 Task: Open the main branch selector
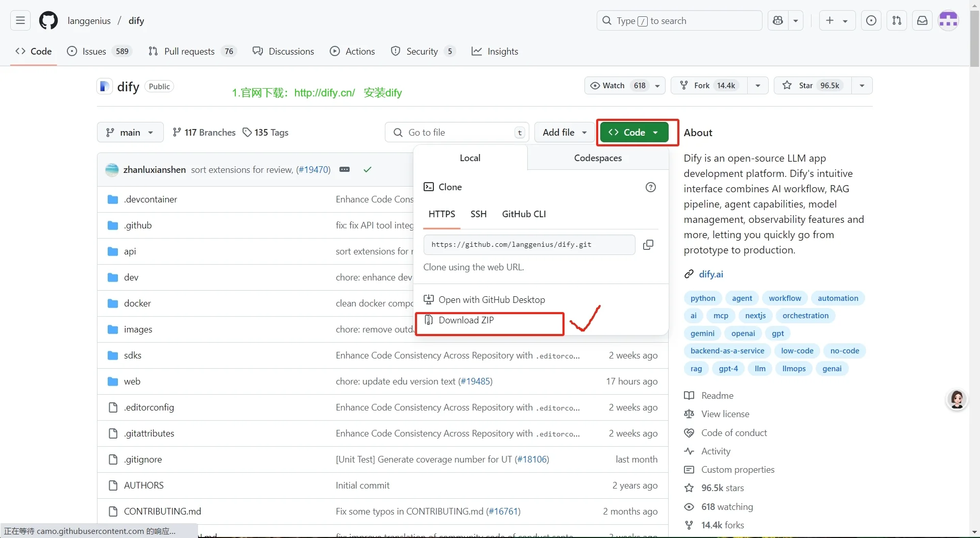tap(130, 132)
